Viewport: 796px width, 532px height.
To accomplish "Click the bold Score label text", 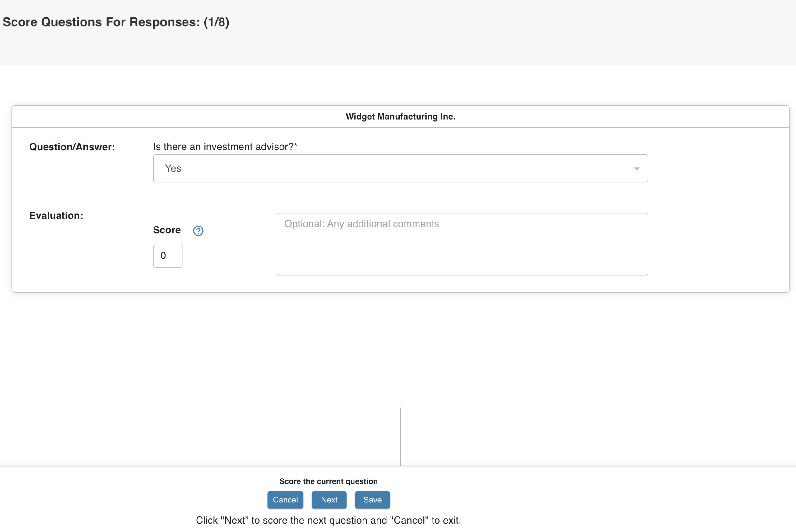I will pyautogui.click(x=167, y=230).
